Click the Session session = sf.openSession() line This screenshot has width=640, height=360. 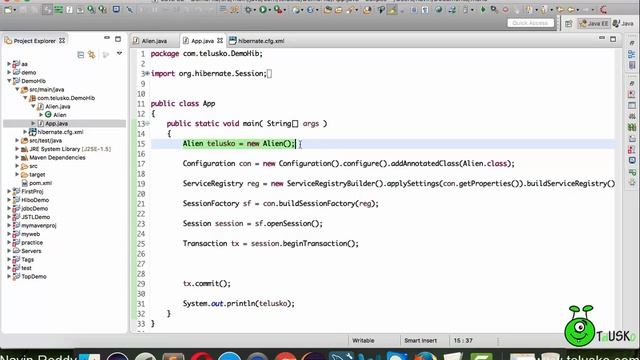click(x=252, y=223)
